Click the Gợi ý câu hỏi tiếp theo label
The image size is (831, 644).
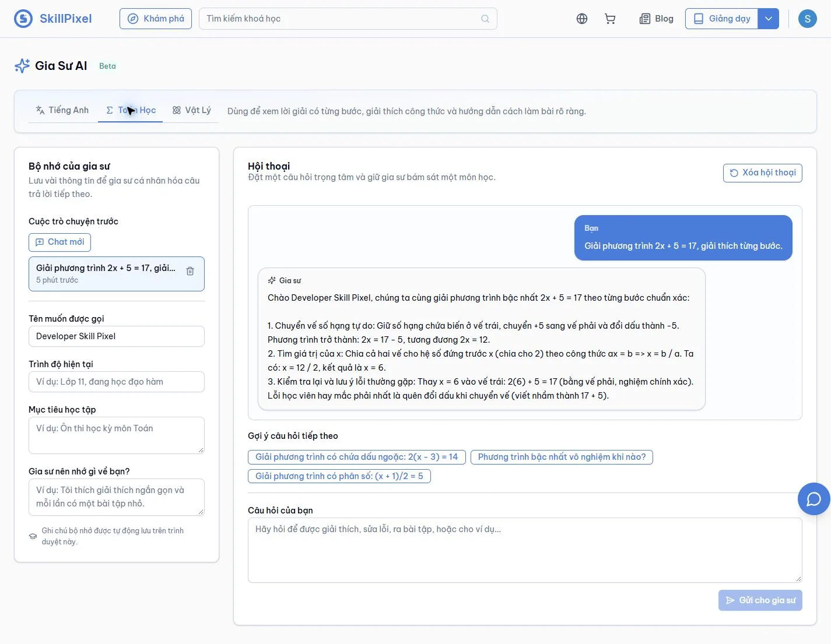coord(293,436)
